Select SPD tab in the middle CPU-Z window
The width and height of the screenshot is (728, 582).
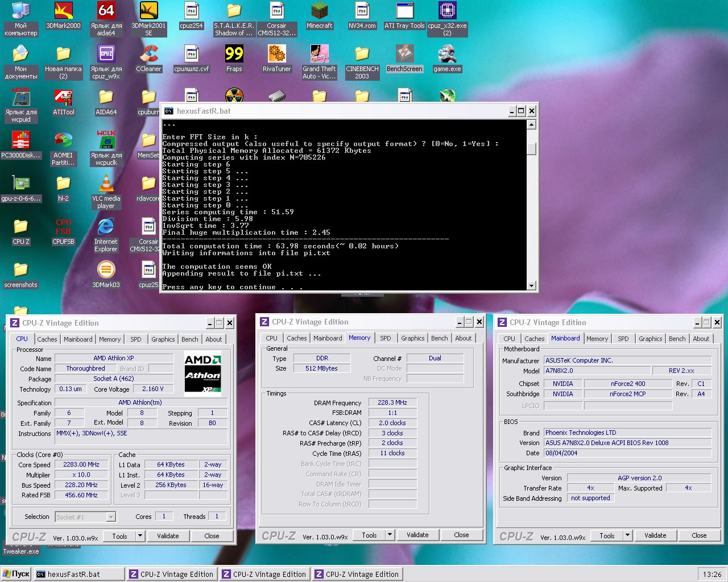(386, 338)
